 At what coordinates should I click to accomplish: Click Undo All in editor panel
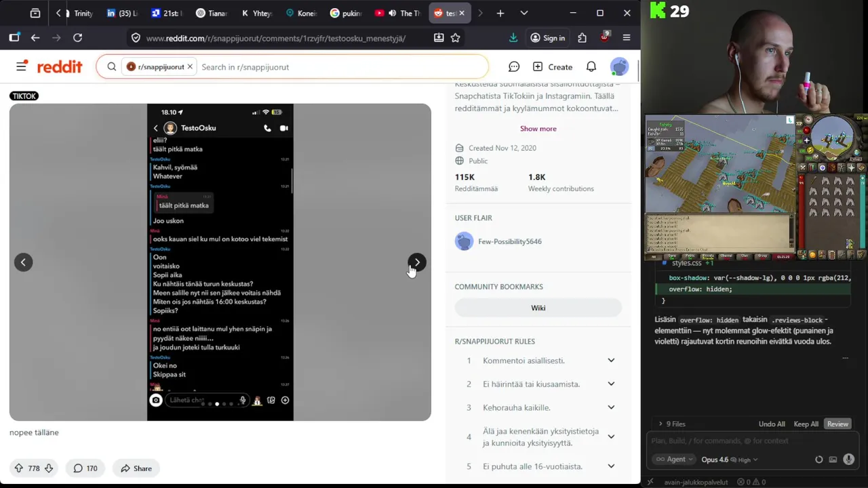(772, 424)
